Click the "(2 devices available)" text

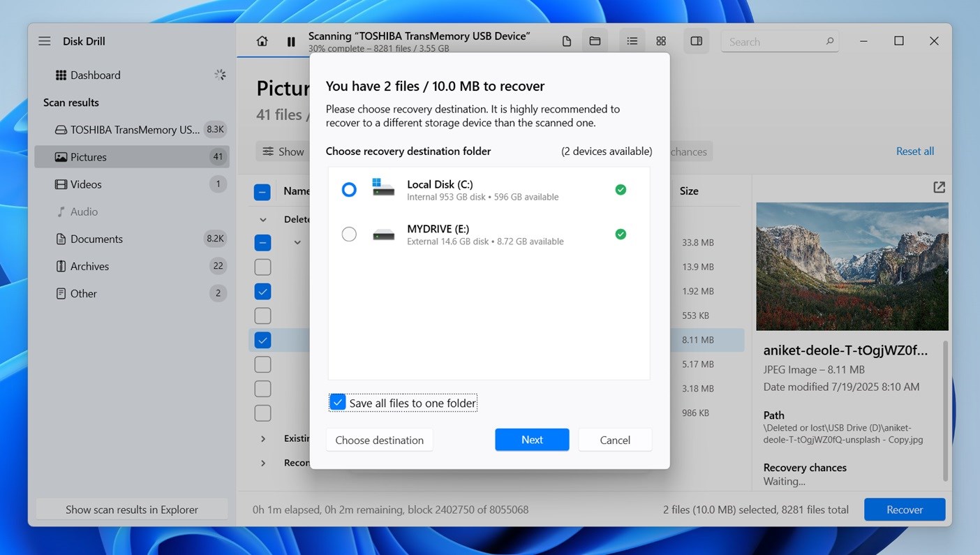pyautogui.click(x=607, y=151)
